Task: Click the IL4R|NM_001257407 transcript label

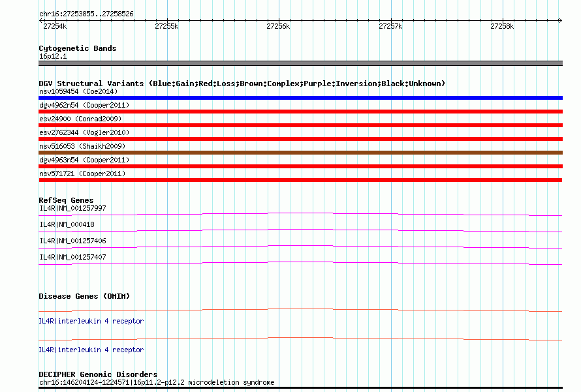Action: pos(72,257)
